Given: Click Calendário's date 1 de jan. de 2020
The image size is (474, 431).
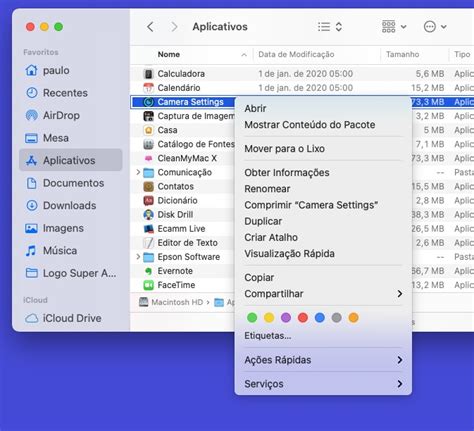Looking at the screenshot, I should tap(305, 88).
